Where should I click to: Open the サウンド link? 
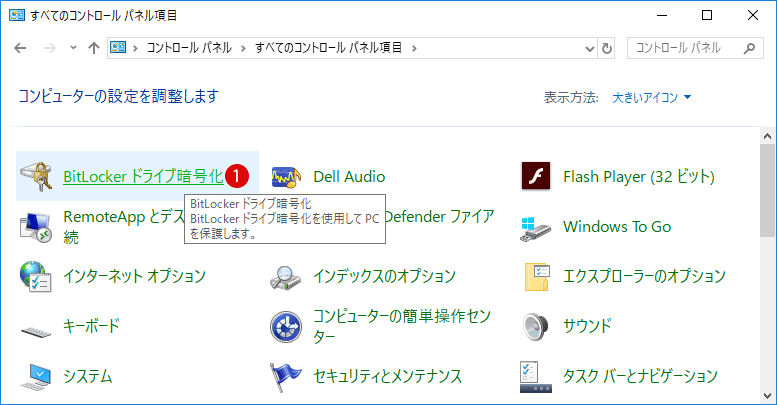(588, 326)
